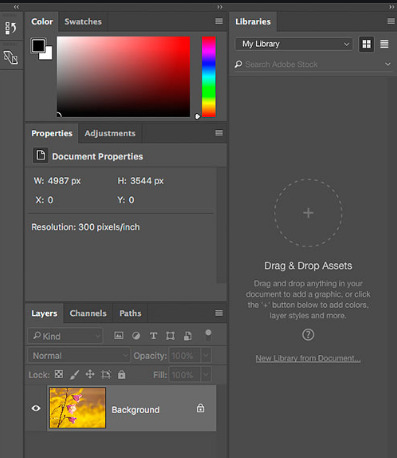The image size is (397, 458).
Task: Click the Opacity value field
Action: click(185, 356)
